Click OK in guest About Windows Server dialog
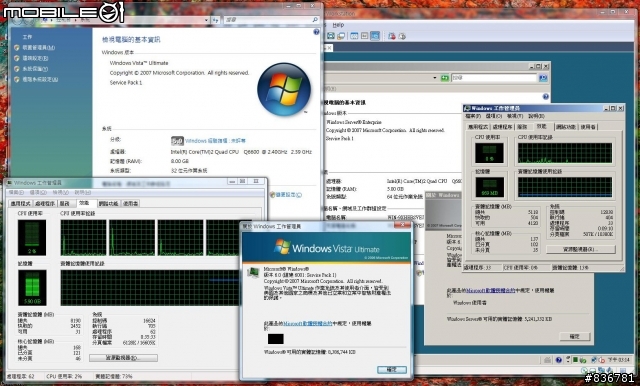 [x=574, y=337]
